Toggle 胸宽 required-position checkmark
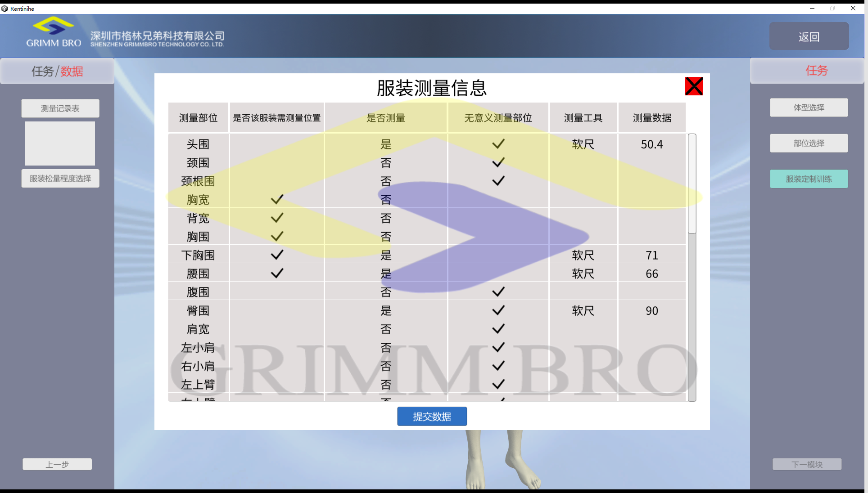868x493 pixels. (x=277, y=199)
